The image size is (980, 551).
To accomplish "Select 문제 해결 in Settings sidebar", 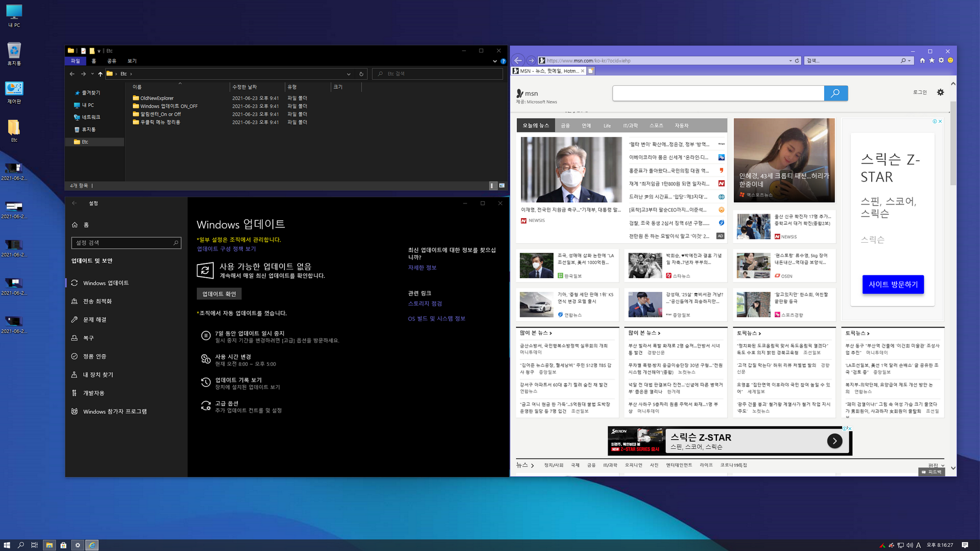I will tap(95, 320).
